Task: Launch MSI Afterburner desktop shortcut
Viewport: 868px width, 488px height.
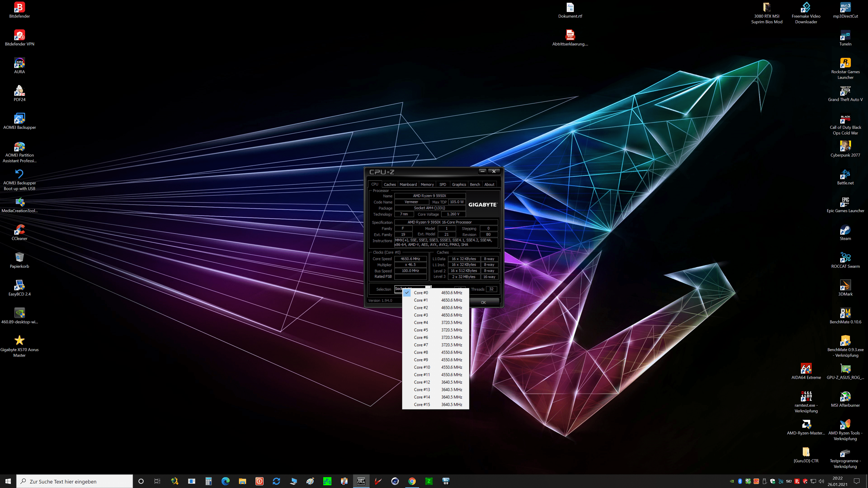Action: point(845,399)
